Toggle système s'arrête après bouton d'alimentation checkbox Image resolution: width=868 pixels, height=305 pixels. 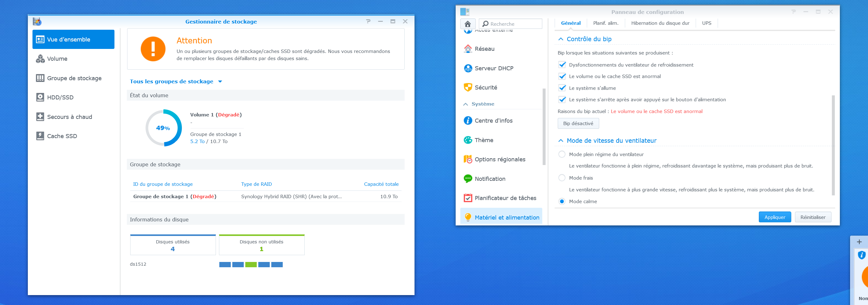coord(562,99)
